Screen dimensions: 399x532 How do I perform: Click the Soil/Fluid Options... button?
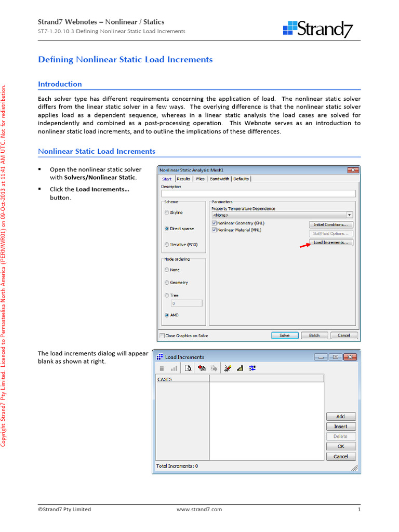coord(331,233)
